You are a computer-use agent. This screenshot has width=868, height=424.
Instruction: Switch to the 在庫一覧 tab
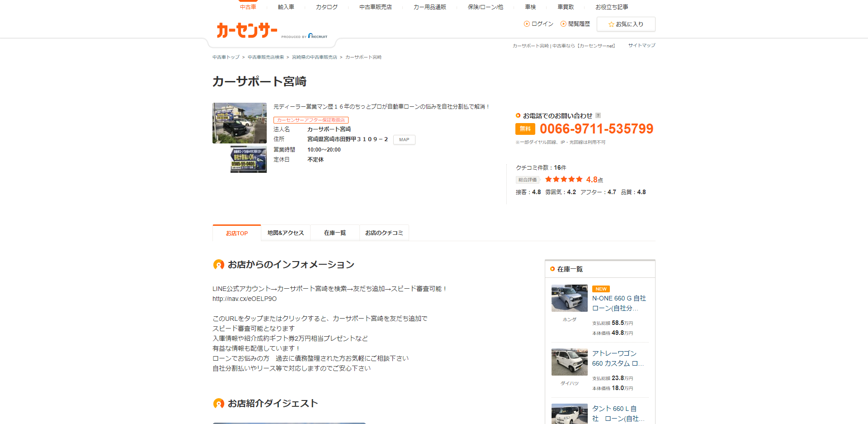tap(335, 233)
